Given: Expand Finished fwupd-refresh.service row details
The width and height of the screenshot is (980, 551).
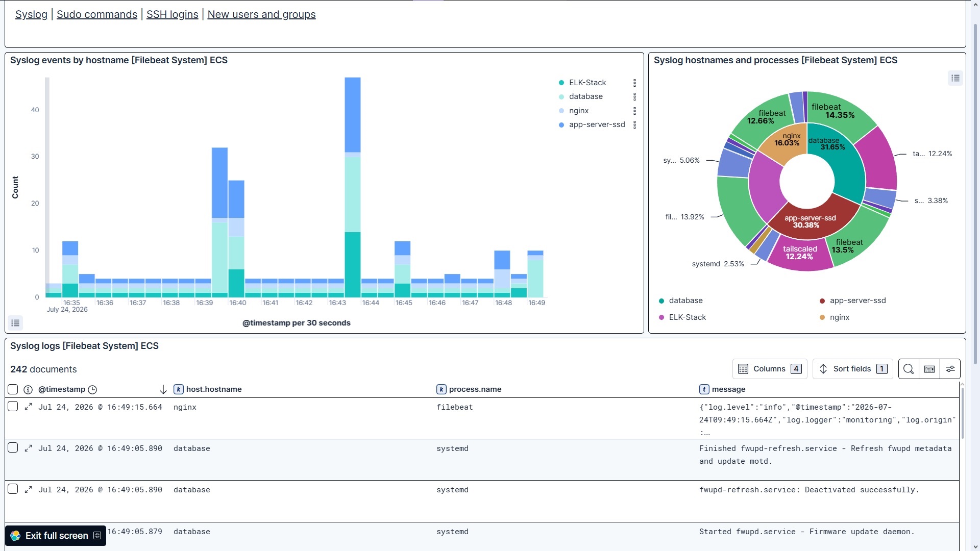Looking at the screenshot, I should point(29,448).
